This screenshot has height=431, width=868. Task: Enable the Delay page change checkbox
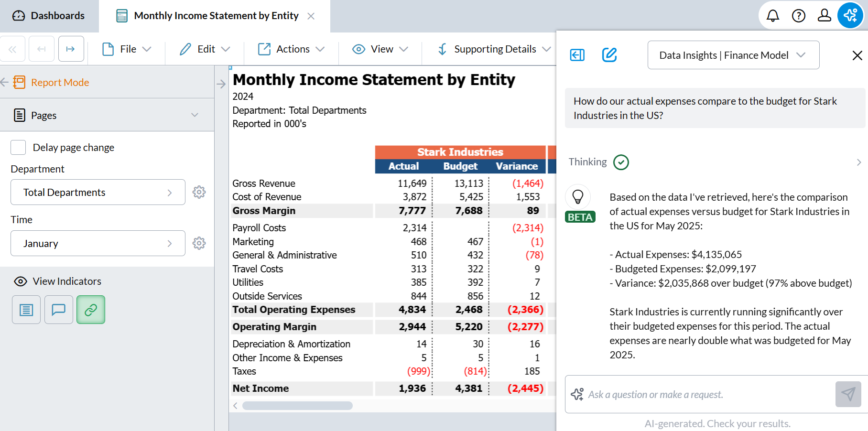(x=18, y=147)
